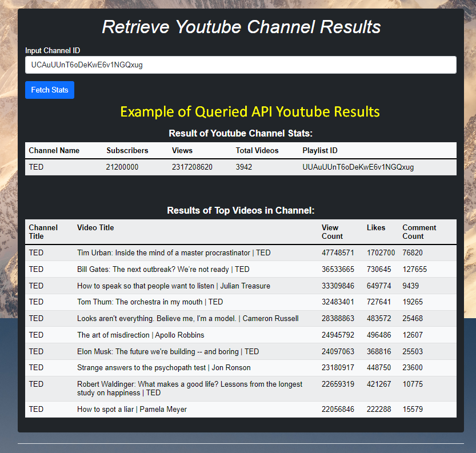
Task: Select playlist ID UUAuUUnT6oDeKwE6v1NGQxug
Action: click(358, 167)
